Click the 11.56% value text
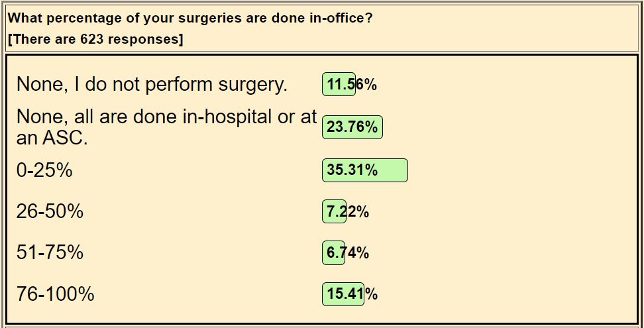Viewport: 644px width, 328px height. [x=352, y=84]
